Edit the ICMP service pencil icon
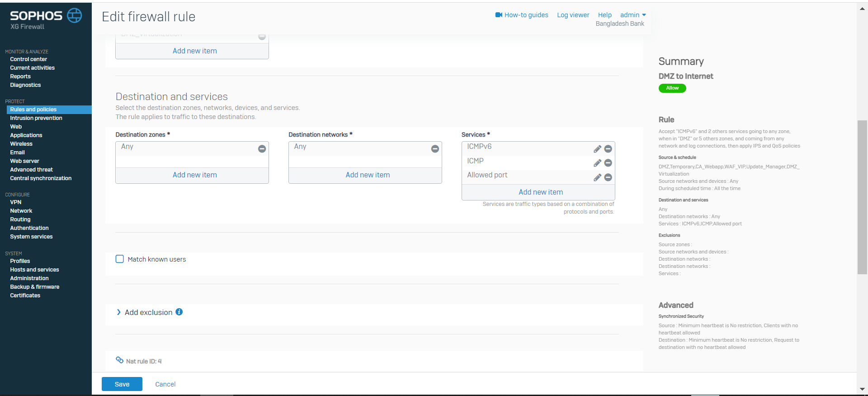868x396 pixels. pos(597,163)
